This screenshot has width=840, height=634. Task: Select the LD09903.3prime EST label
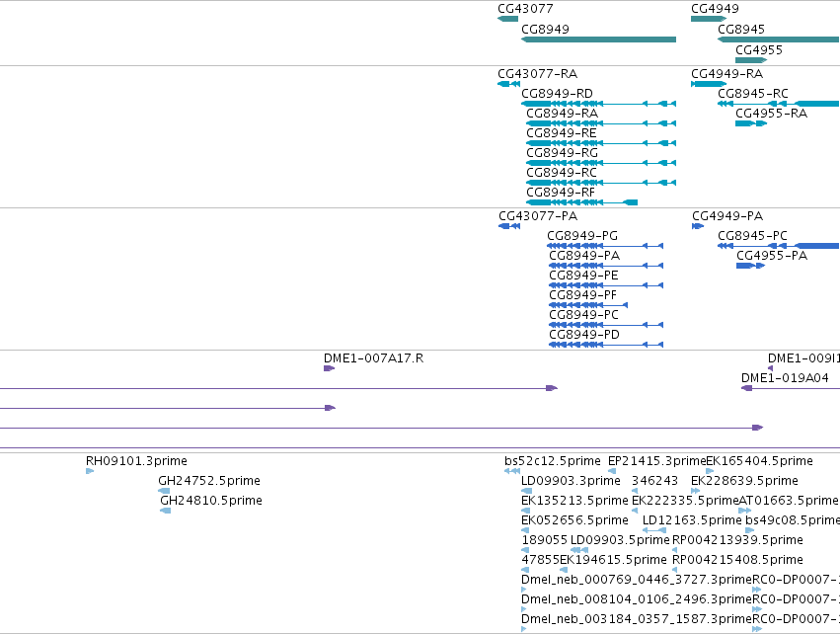tap(572, 481)
